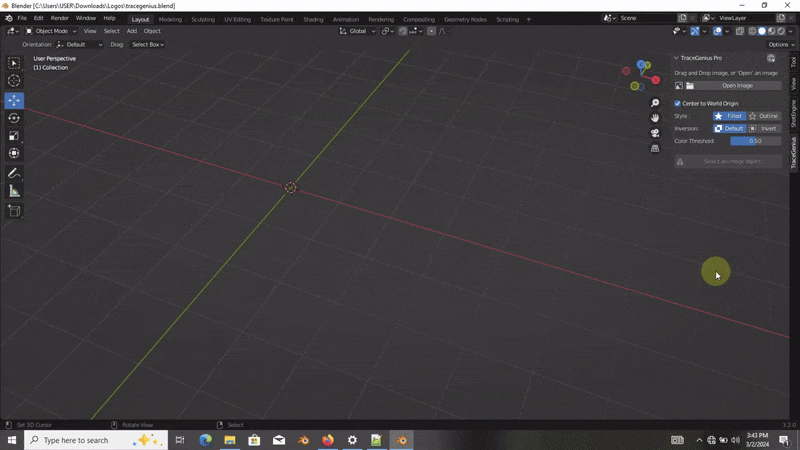Click the Add Cube tool icon

pos(14,211)
